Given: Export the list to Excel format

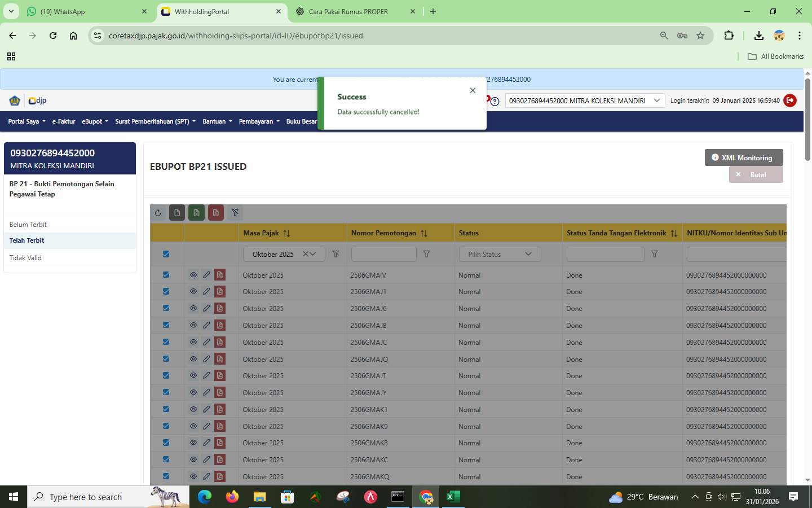Looking at the screenshot, I should 196,213.
